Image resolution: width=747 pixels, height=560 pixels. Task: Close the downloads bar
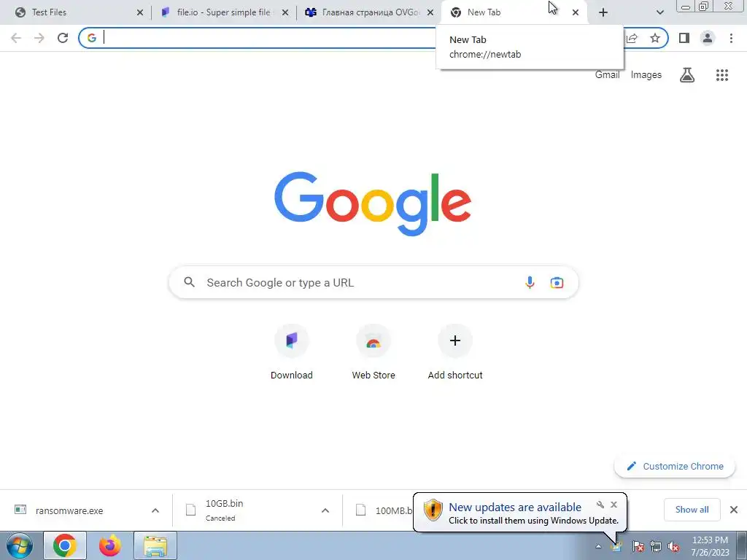click(734, 510)
